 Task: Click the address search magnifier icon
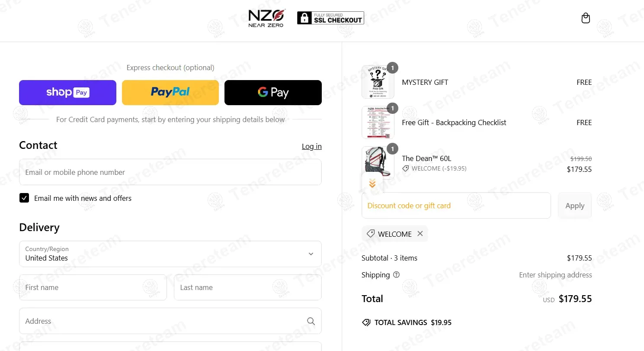click(311, 321)
